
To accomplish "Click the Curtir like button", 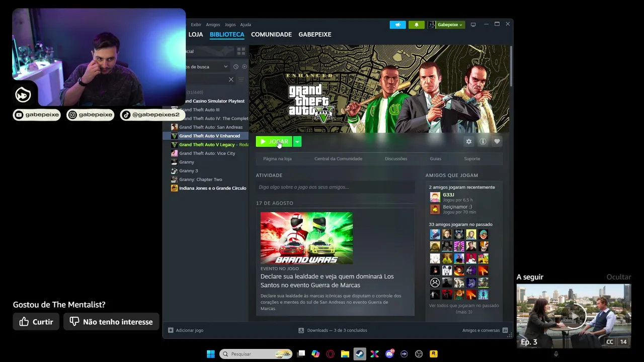I will (36, 322).
